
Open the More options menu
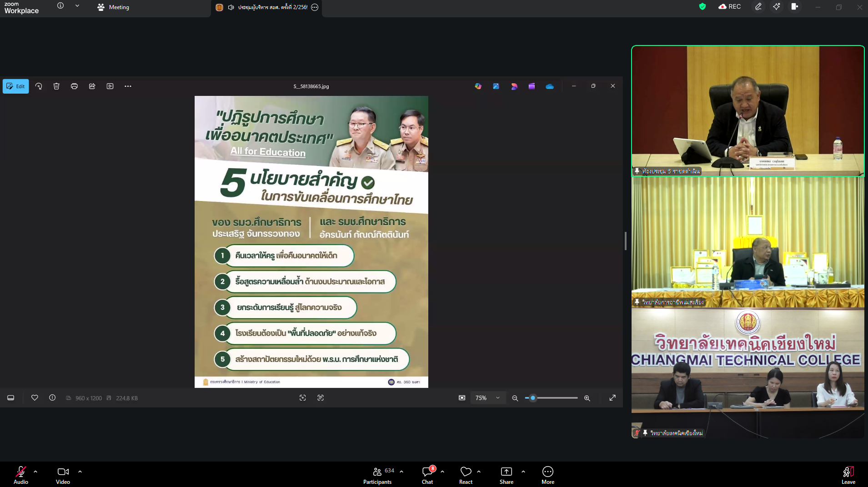coord(547,475)
